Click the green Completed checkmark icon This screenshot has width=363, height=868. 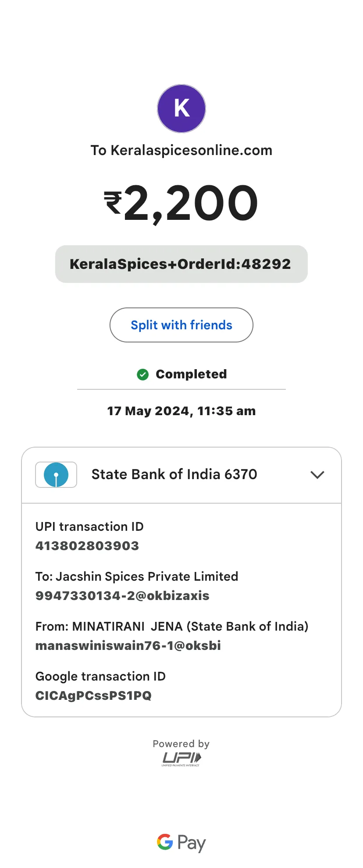(143, 374)
